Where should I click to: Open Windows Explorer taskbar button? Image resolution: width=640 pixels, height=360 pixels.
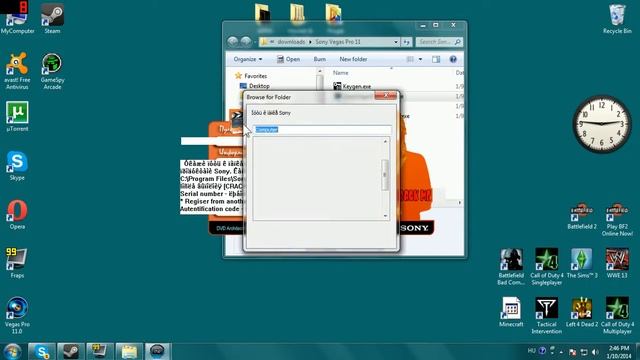tap(129, 351)
